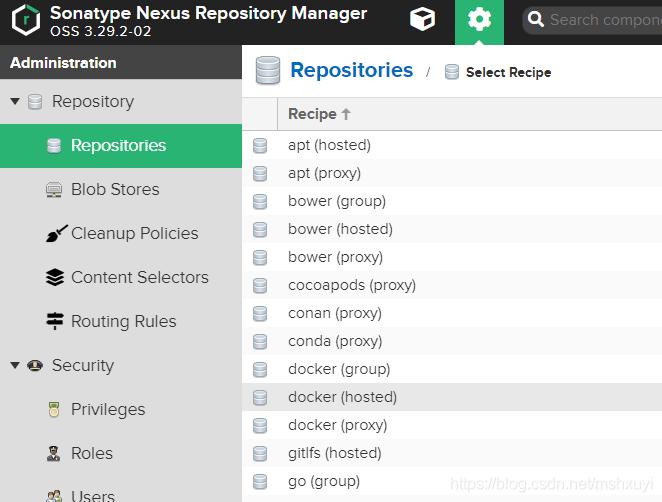Click database icon in cocoapods (proxy) row
Screen dimensions: 662x502
260,285
